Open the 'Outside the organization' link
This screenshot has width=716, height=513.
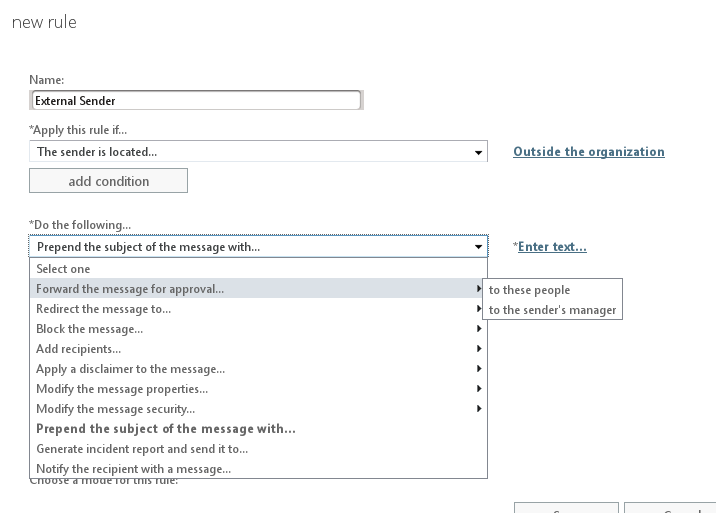(589, 152)
